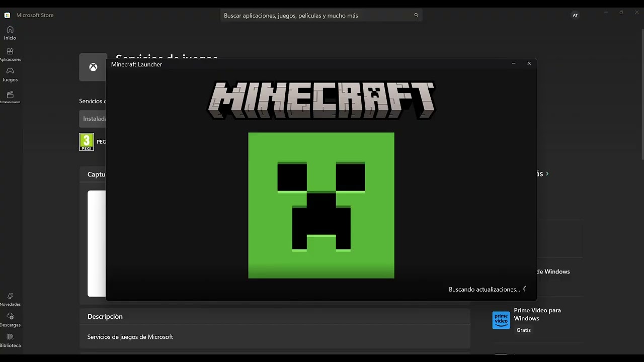Click the Buscando actualizaciones status text
Image resolution: width=644 pixels, height=362 pixels.
tap(484, 289)
